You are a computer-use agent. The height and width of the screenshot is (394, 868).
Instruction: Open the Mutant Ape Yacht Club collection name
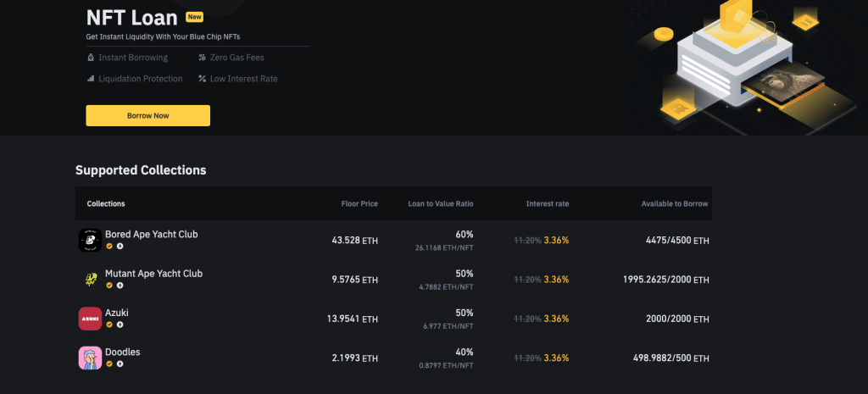coord(154,274)
